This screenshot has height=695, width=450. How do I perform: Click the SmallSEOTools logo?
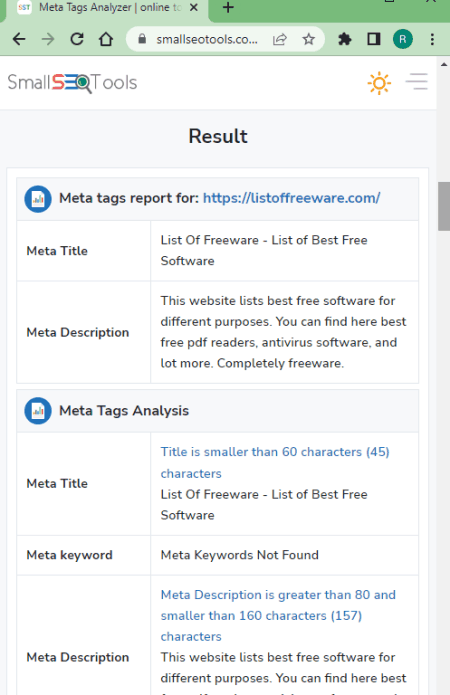[72, 82]
